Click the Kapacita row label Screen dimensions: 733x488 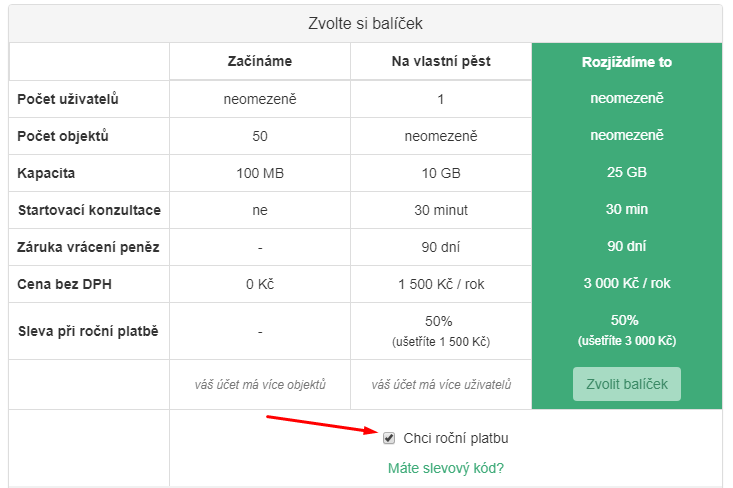46,173
